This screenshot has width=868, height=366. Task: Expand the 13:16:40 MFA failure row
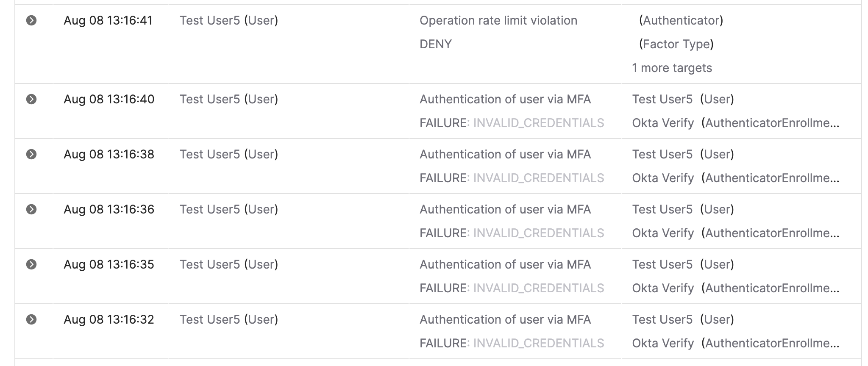click(31, 99)
